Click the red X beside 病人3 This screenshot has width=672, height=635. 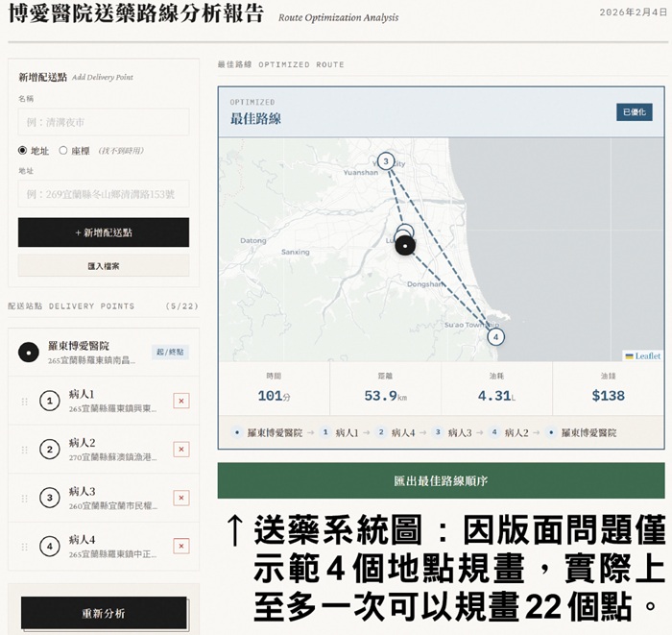point(181,498)
